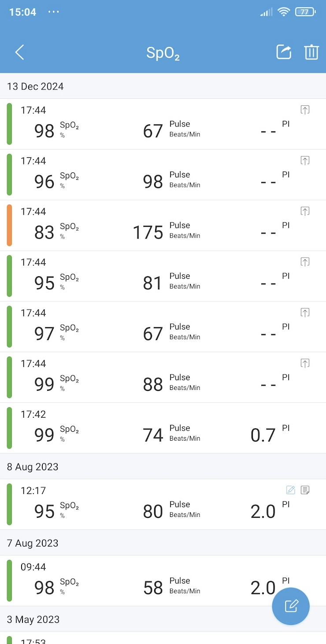Open the share/export icon in header

coord(284,52)
